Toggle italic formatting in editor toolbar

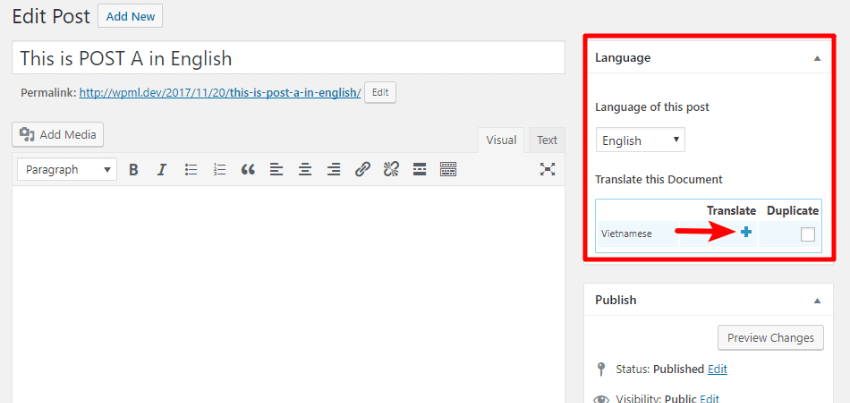pyautogui.click(x=161, y=170)
